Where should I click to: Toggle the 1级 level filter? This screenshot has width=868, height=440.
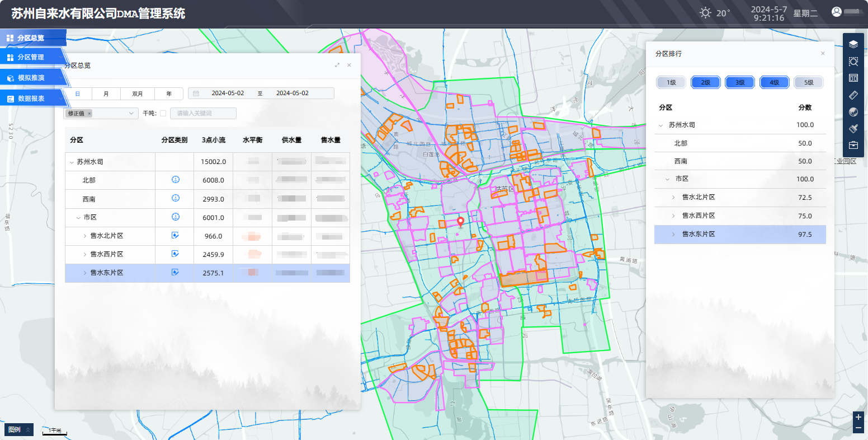(x=672, y=82)
